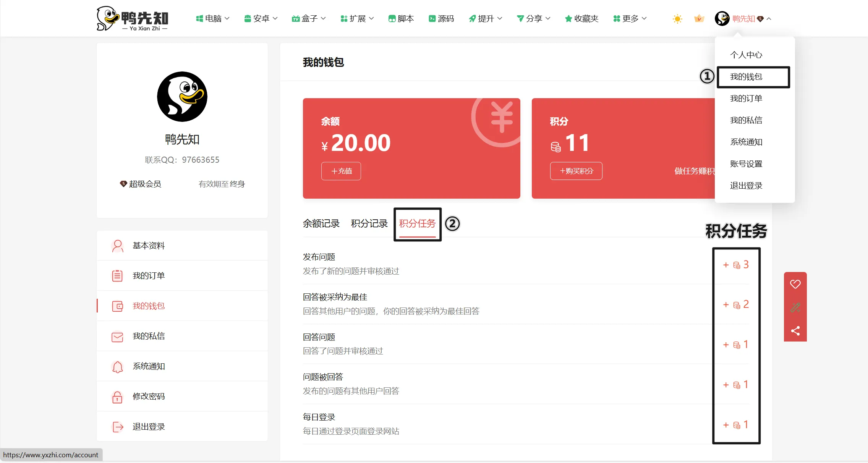Click the bell icon beside sidebar 系统通知
The height and width of the screenshot is (463, 868).
click(x=117, y=367)
